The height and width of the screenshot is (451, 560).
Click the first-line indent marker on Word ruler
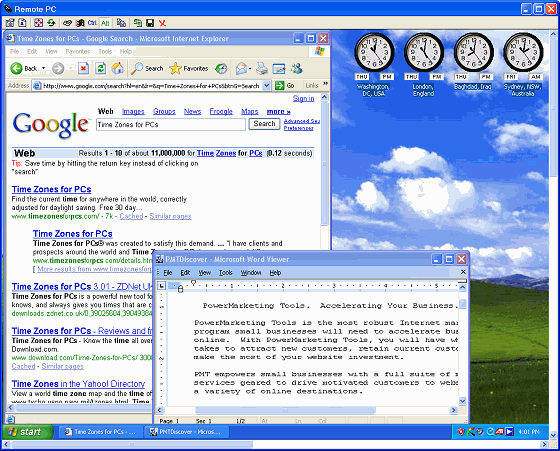193,282
